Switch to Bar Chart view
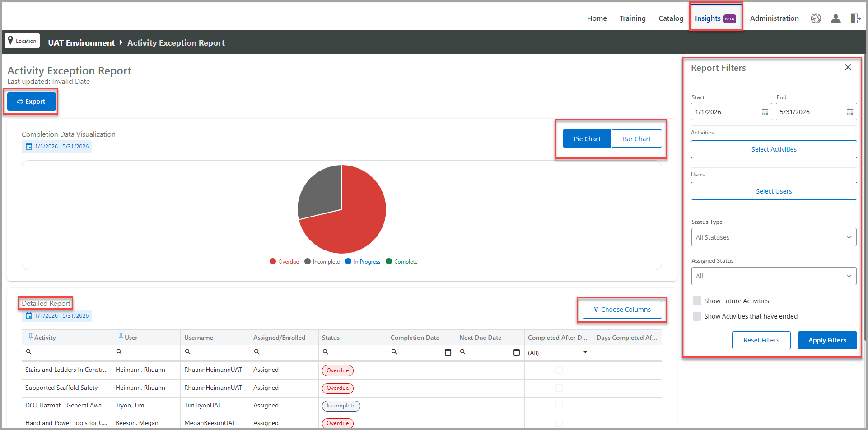Viewport: 868px width, 430px height. tap(637, 139)
